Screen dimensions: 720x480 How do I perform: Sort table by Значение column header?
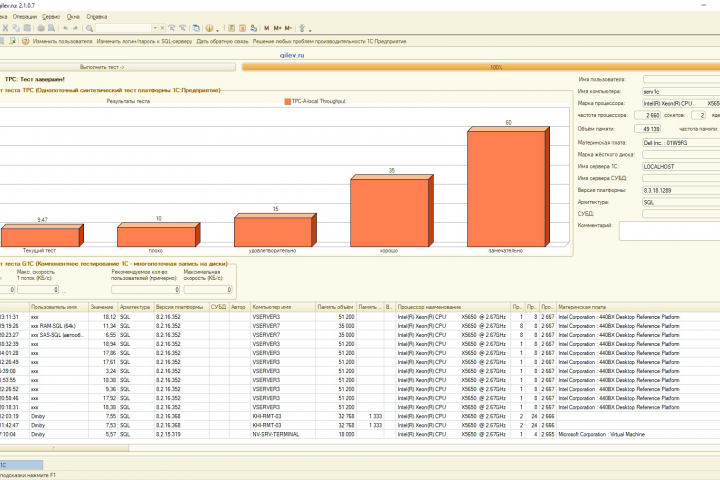click(x=102, y=306)
